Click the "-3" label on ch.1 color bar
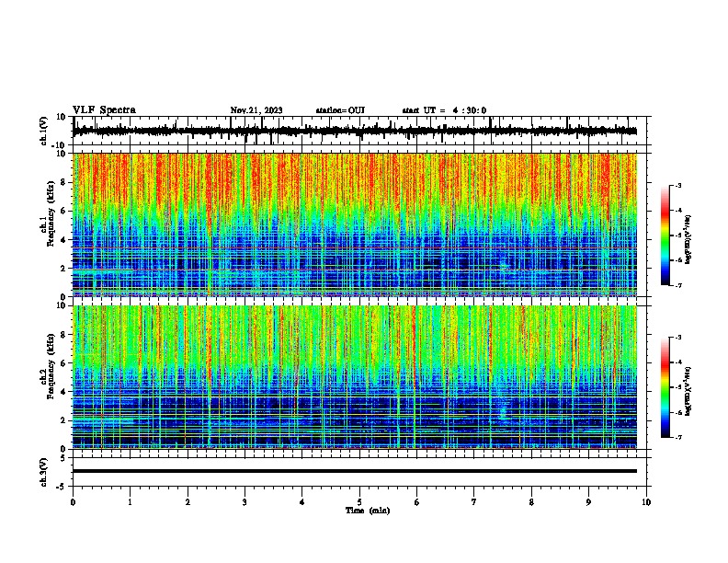Viewport: 728px width, 563px height. coord(678,185)
